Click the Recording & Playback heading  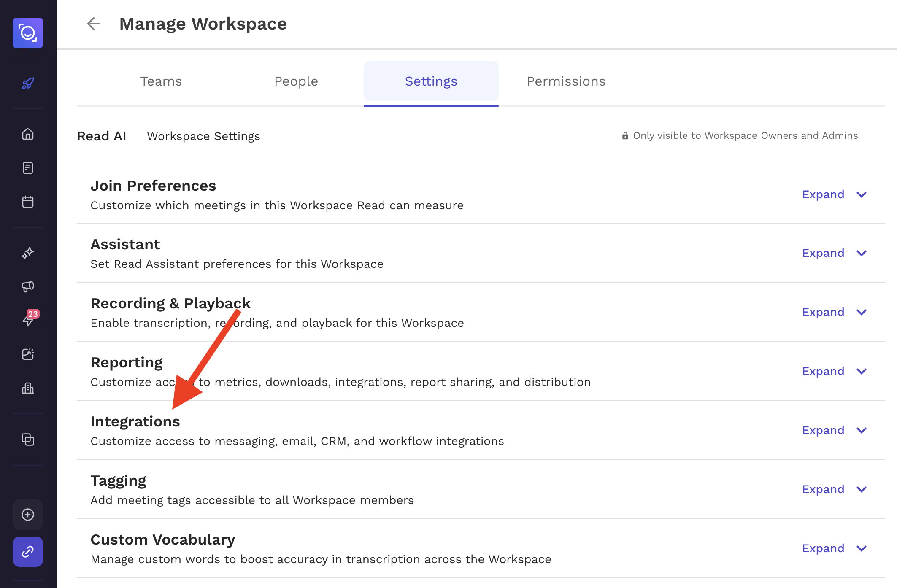(x=170, y=303)
